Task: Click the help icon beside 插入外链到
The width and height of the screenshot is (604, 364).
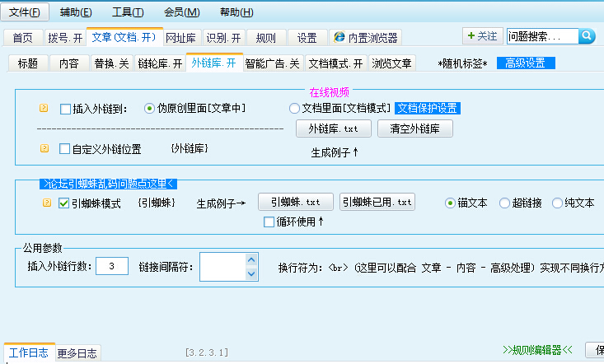Action: [44, 108]
